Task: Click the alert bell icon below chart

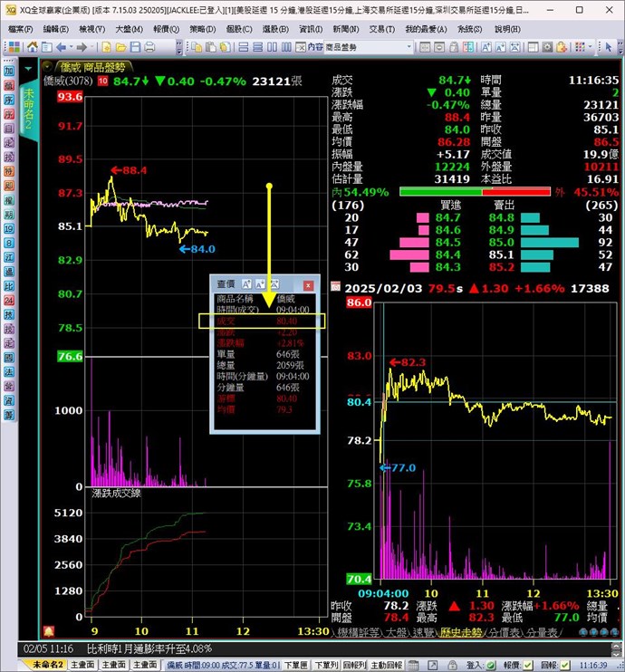Action: pyautogui.click(x=47, y=630)
